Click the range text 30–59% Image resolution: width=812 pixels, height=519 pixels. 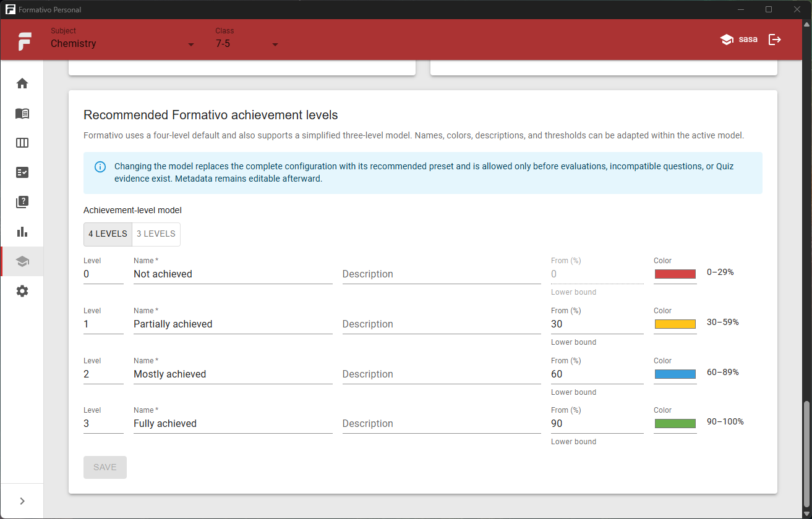click(x=723, y=322)
